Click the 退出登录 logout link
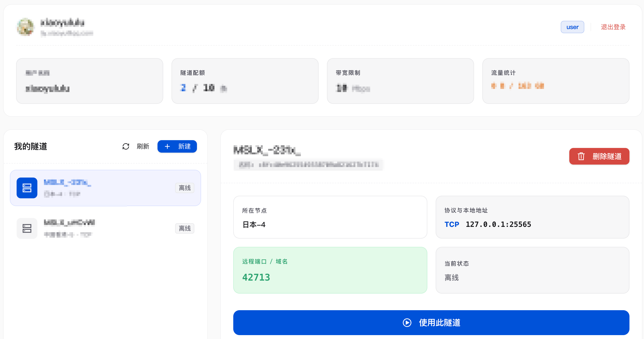Screen dimensions: 644x339 (613, 27)
